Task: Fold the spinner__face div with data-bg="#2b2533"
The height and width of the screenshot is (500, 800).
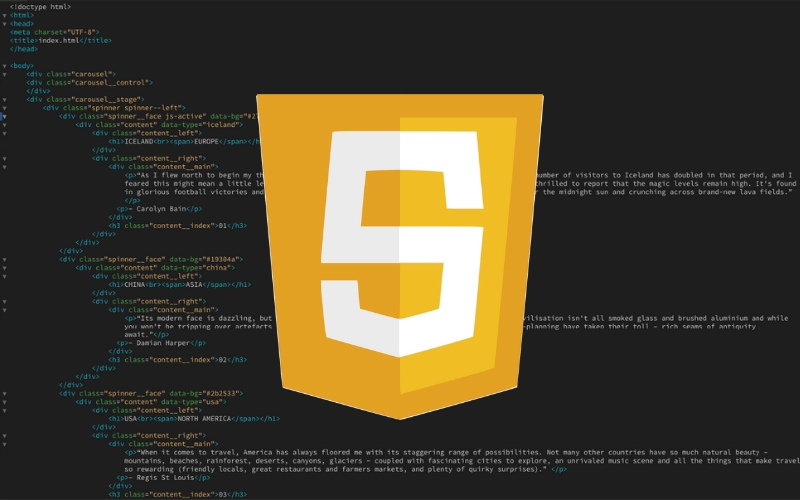Action: [5, 393]
